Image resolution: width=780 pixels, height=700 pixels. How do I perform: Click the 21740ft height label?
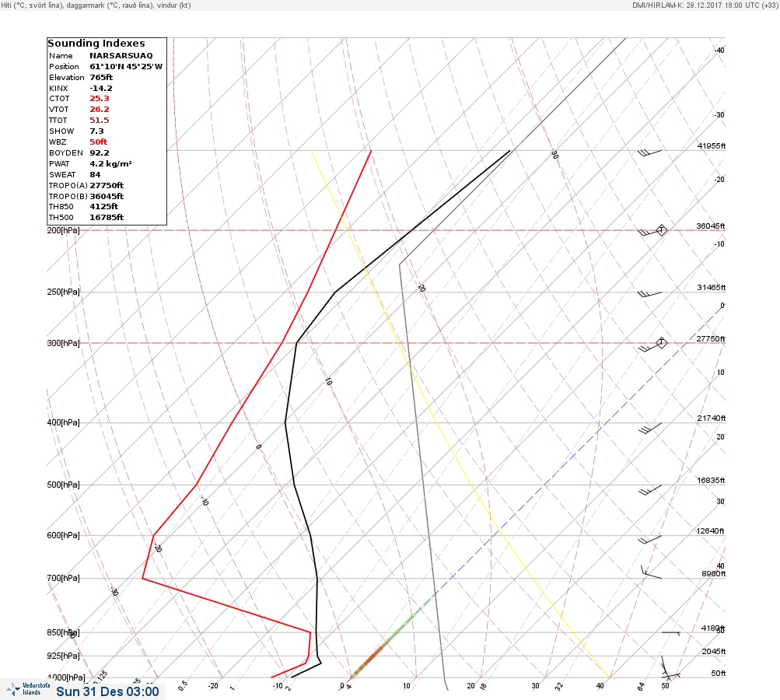(x=712, y=418)
